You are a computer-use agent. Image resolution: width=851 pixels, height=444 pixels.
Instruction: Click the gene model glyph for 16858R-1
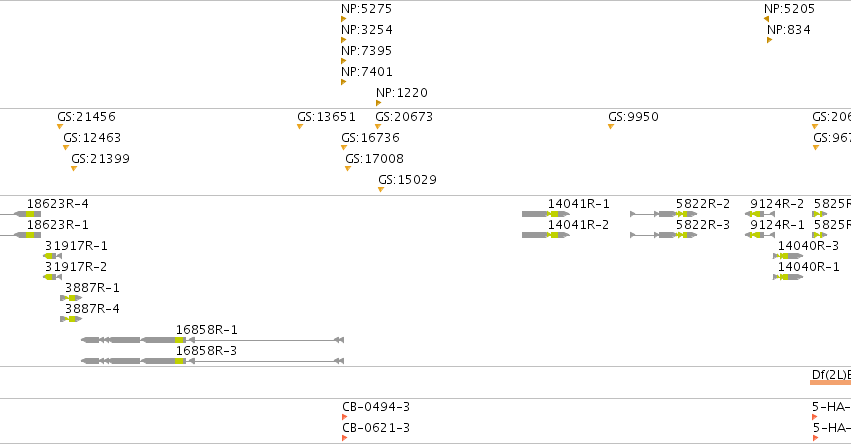pyautogui.click(x=212, y=340)
